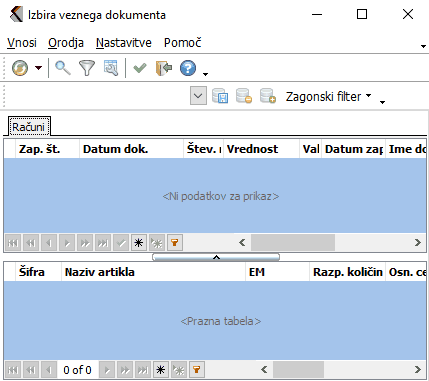
Task: Click the table search icon in the toolbar
Action: click(x=111, y=68)
